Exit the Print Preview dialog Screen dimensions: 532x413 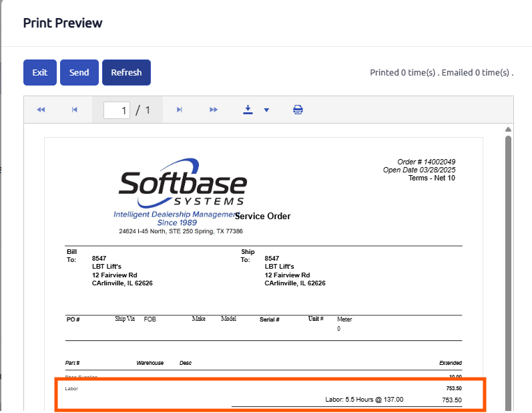[40, 72]
